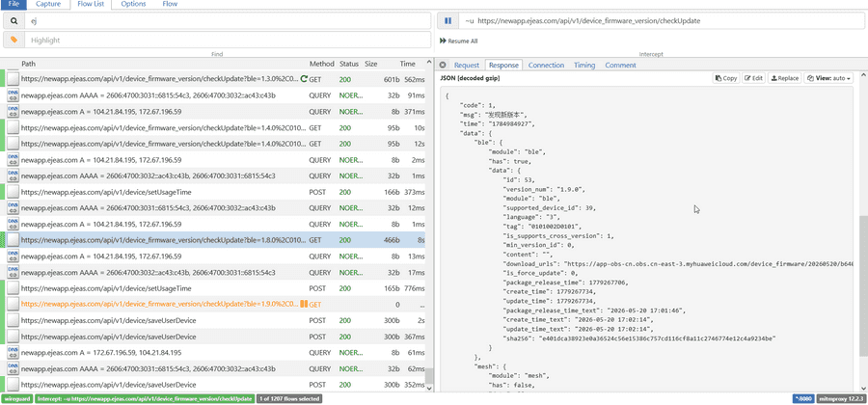Click the orange highlight tag icon
This screenshot has height=405, width=868.
(14, 40)
